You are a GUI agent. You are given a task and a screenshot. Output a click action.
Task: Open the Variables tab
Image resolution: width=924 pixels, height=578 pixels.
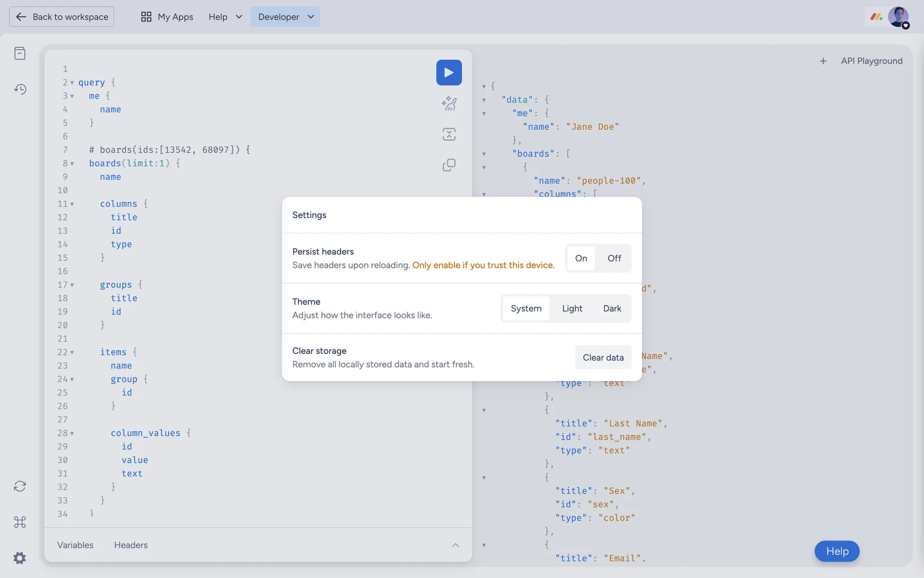coord(76,545)
